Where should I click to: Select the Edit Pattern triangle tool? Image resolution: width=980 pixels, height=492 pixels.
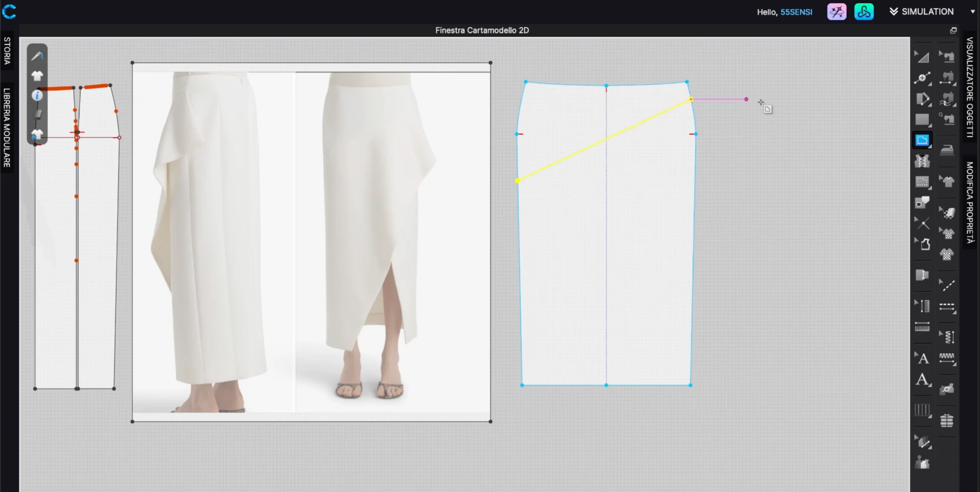click(922, 57)
